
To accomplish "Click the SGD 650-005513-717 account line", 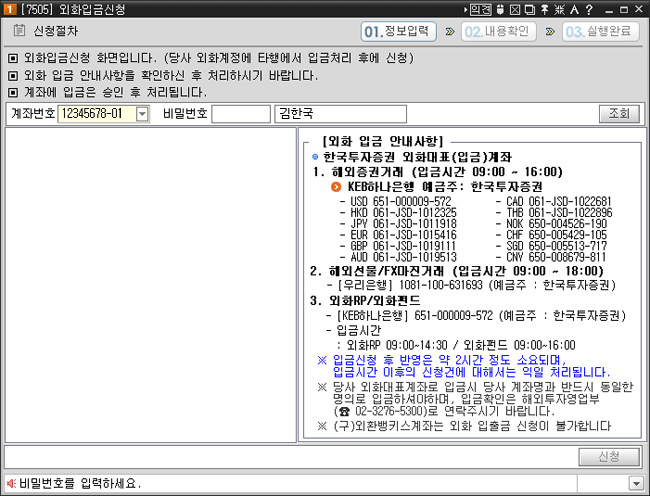I will point(551,246).
